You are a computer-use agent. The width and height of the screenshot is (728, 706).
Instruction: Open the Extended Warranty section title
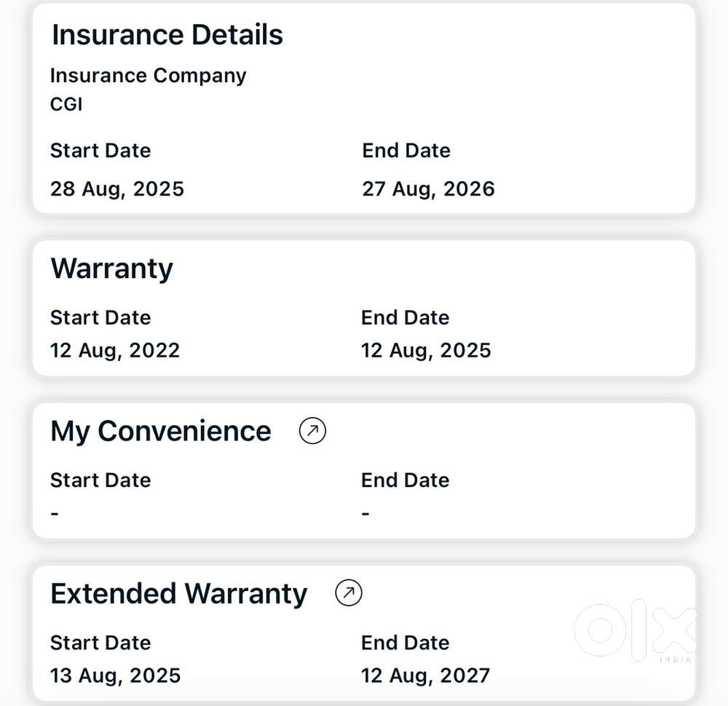point(179,594)
